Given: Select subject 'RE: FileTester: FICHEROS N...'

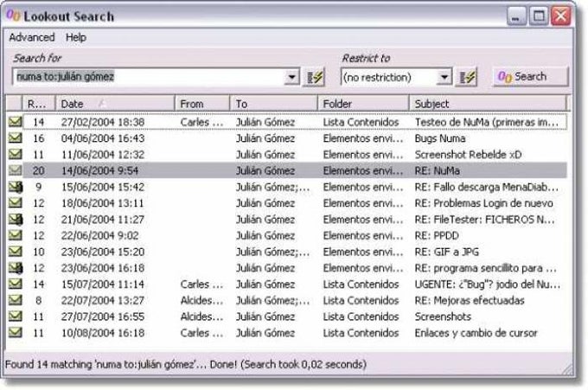Looking at the screenshot, I should tap(484, 220).
